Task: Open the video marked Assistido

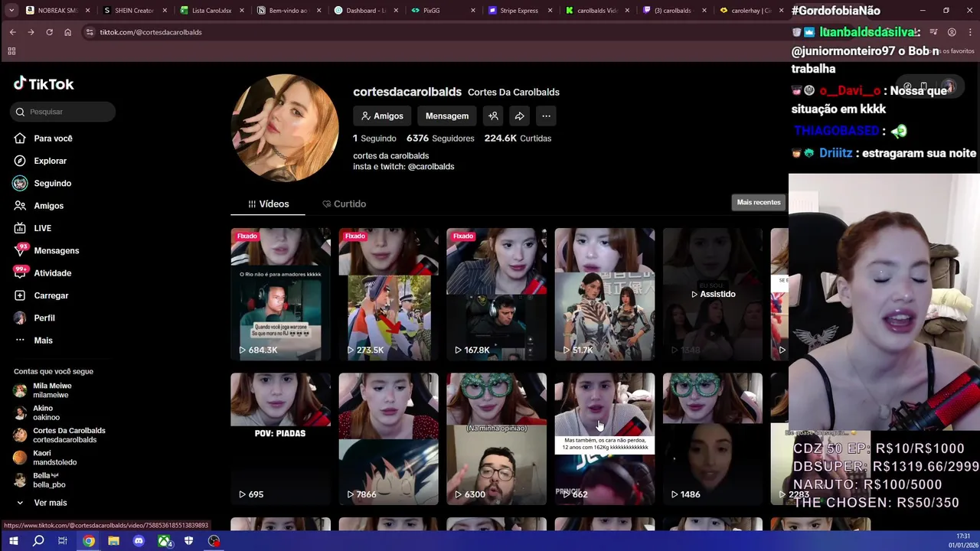Action: tap(713, 294)
